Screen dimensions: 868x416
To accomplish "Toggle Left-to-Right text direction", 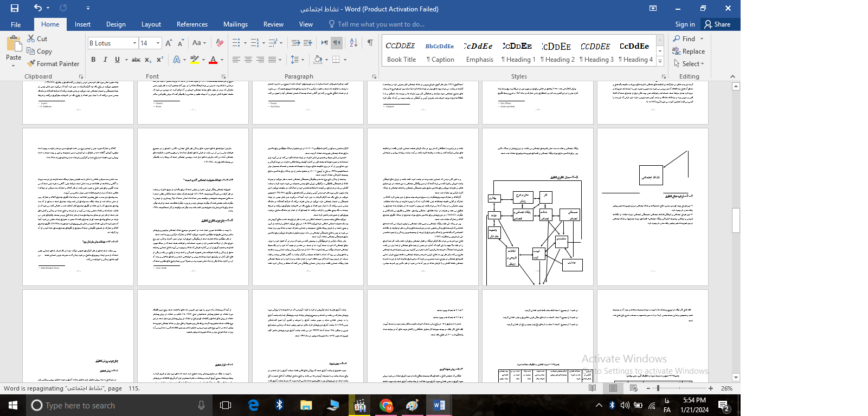I will [x=324, y=43].
